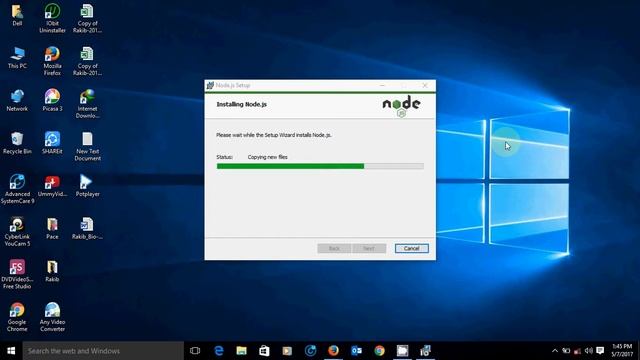Close the Node.js Setup window

point(425,85)
